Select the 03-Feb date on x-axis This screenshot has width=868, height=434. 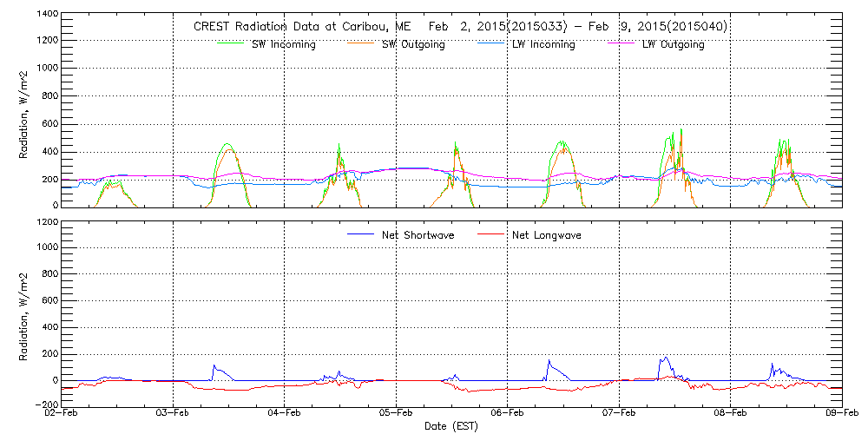pyautogui.click(x=174, y=415)
